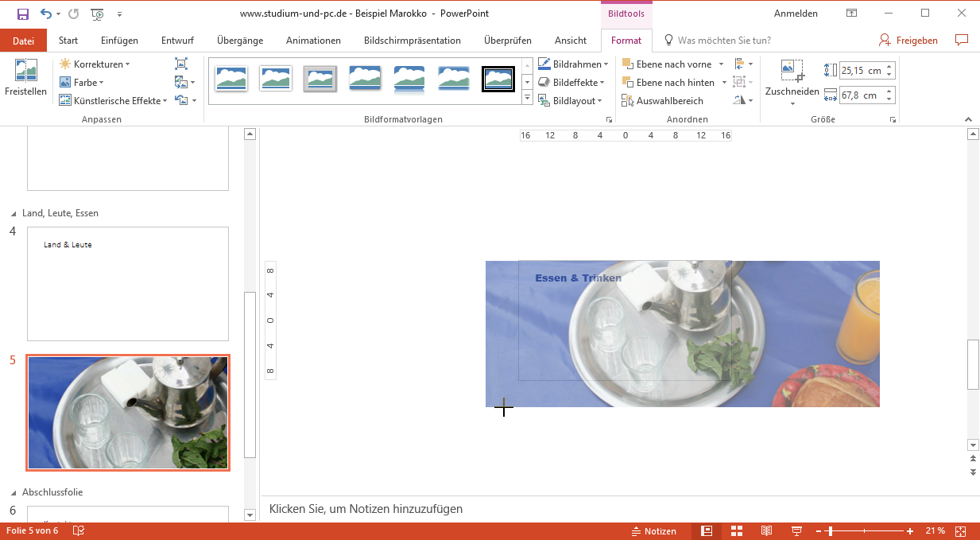Click the Freistellen background removal button
This screenshot has width=980, height=540.
click(25, 78)
